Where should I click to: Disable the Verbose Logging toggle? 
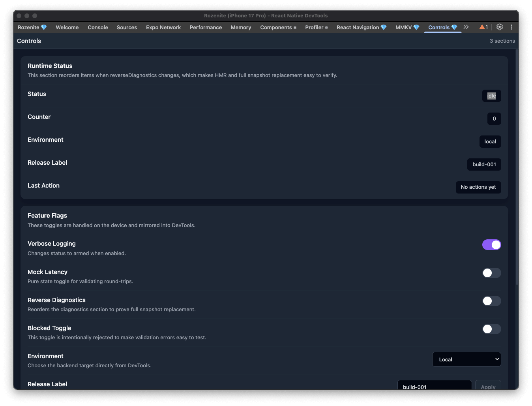[491, 245]
